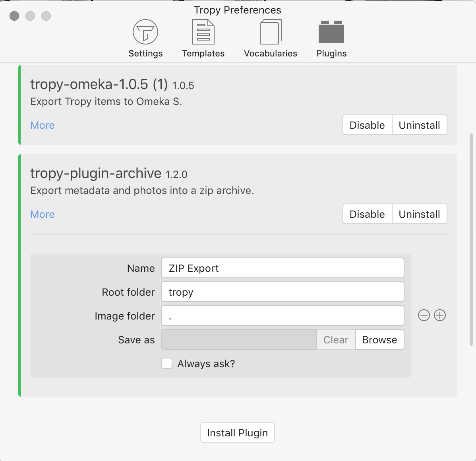This screenshot has height=461, width=476.
Task: Expand More under tropy-omeka-1.0.5
Action: tap(43, 125)
